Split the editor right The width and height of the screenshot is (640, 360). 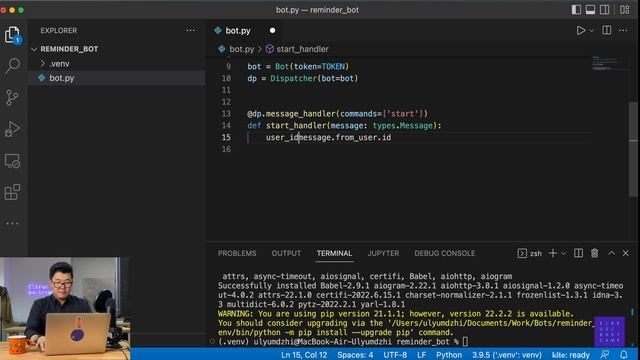pyautogui.click(x=607, y=30)
